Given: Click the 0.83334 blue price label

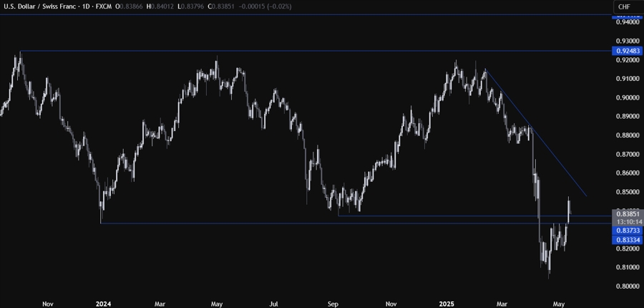Looking at the screenshot, I should tap(627, 241).
